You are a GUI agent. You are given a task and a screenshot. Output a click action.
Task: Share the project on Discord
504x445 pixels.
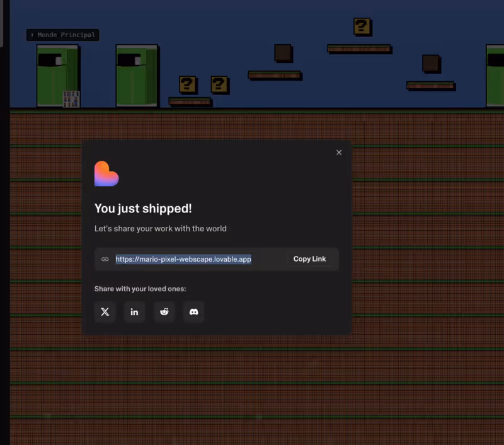click(x=193, y=311)
